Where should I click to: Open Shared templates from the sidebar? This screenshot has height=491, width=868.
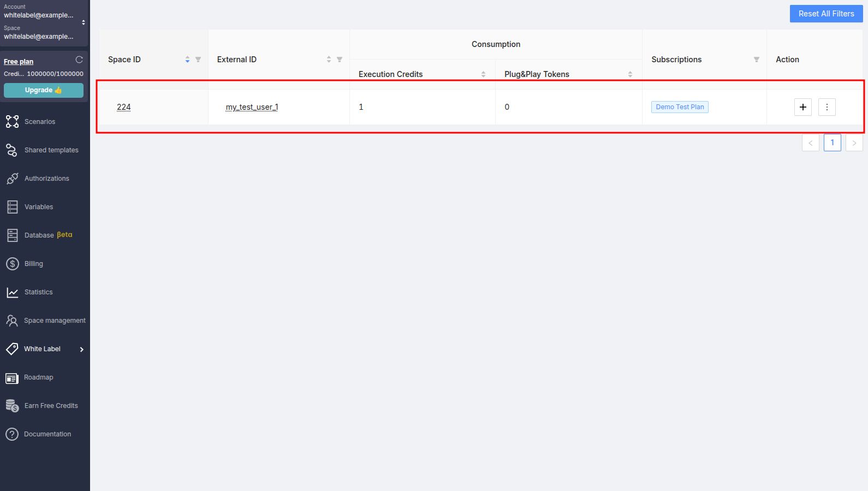pyautogui.click(x=51, y=150)
